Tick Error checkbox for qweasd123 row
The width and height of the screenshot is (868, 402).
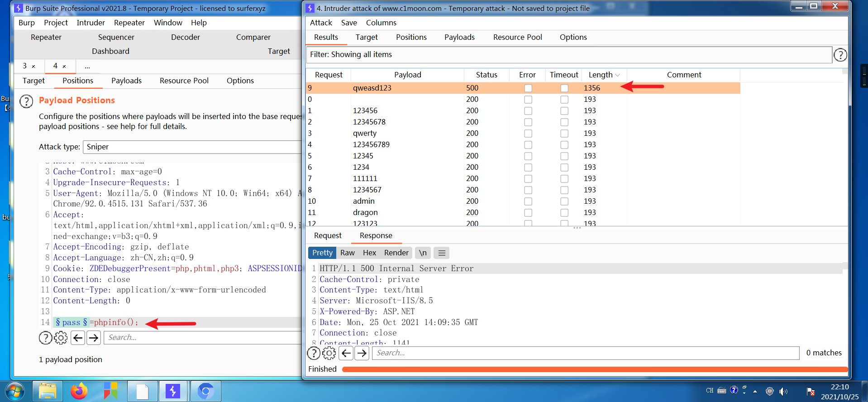click(528, 88)
